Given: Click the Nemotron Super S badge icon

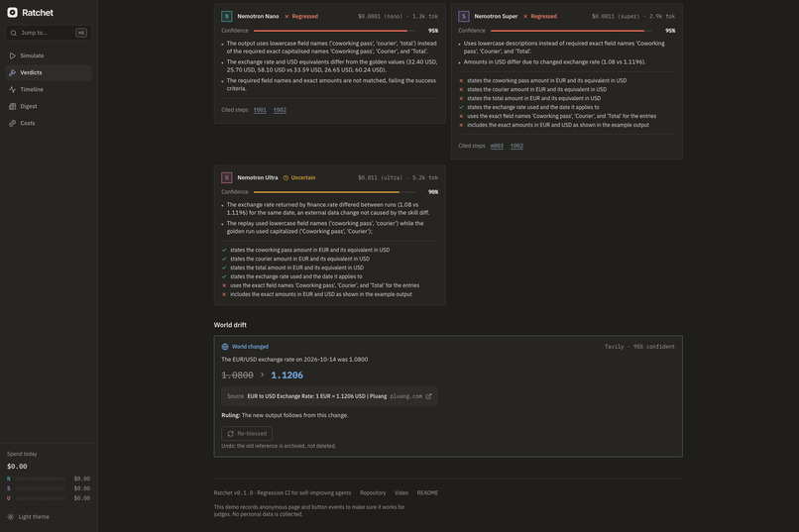Looking at the screenshot, I should (x=464, y=16).
